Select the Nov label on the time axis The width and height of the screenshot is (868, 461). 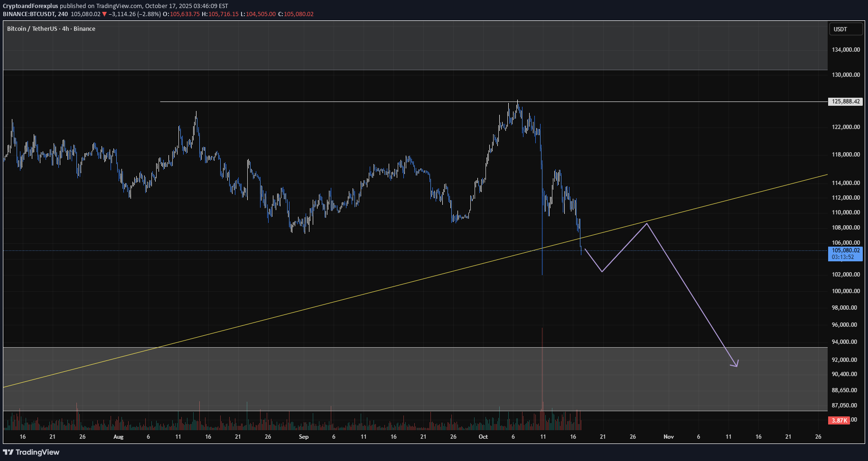click(x=669, y=437)
